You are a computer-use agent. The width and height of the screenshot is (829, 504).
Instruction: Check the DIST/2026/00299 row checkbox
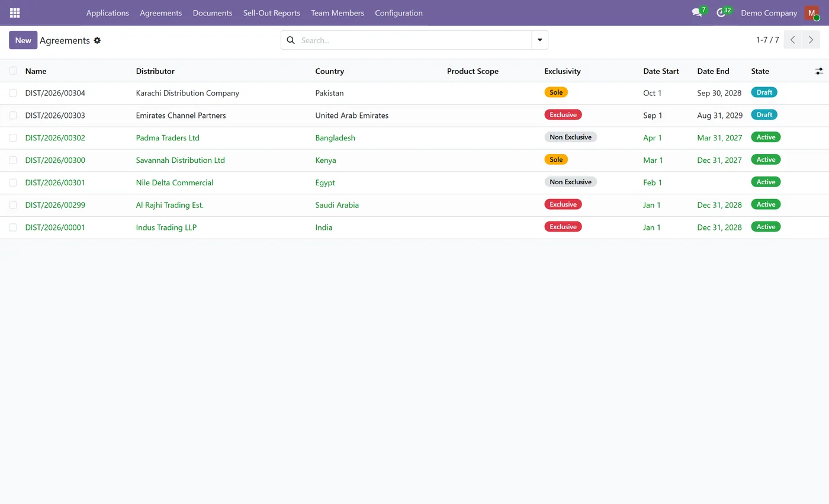(12, 205)
